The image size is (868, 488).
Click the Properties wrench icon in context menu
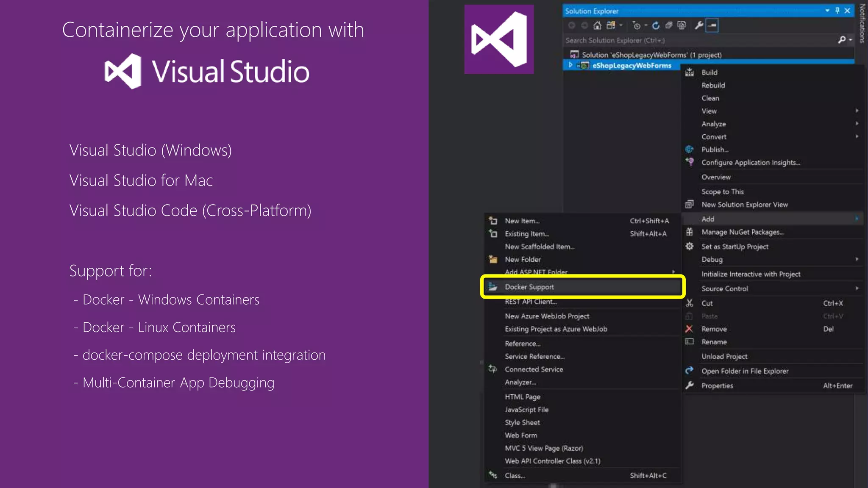coord(690,385)
